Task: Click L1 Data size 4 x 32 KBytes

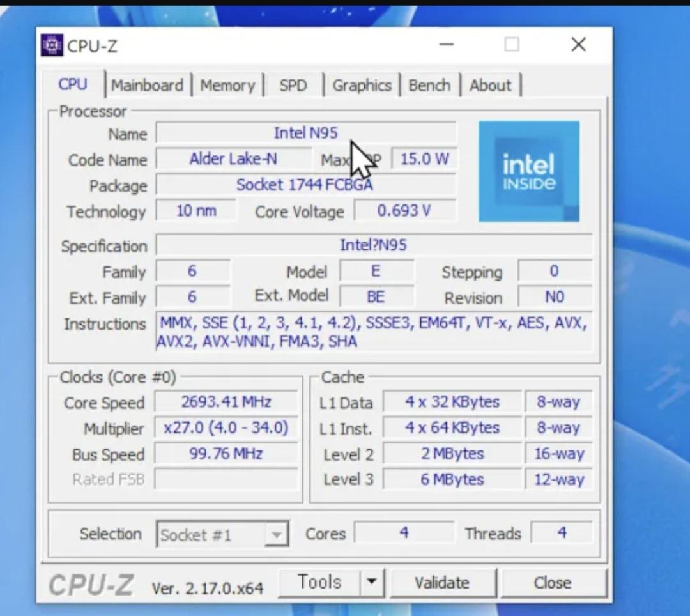Action: (x=452, y=402)
